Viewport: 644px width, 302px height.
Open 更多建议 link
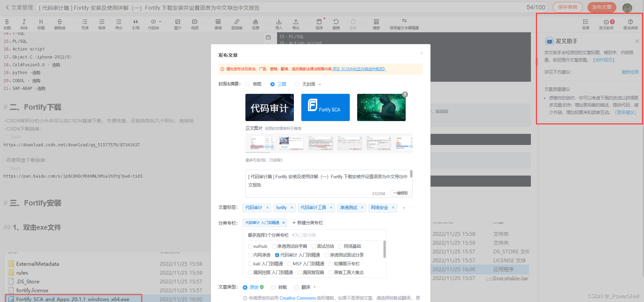625,112
